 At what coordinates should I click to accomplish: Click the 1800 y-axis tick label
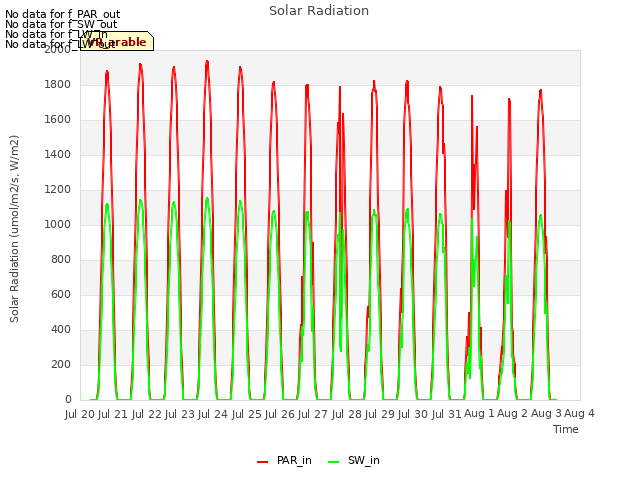58,84
